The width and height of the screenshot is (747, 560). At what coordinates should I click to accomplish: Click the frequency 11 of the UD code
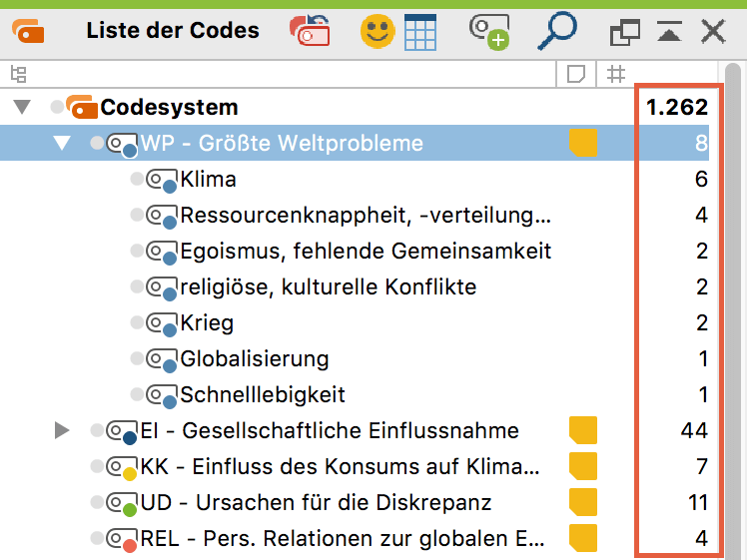click(698, 503)
